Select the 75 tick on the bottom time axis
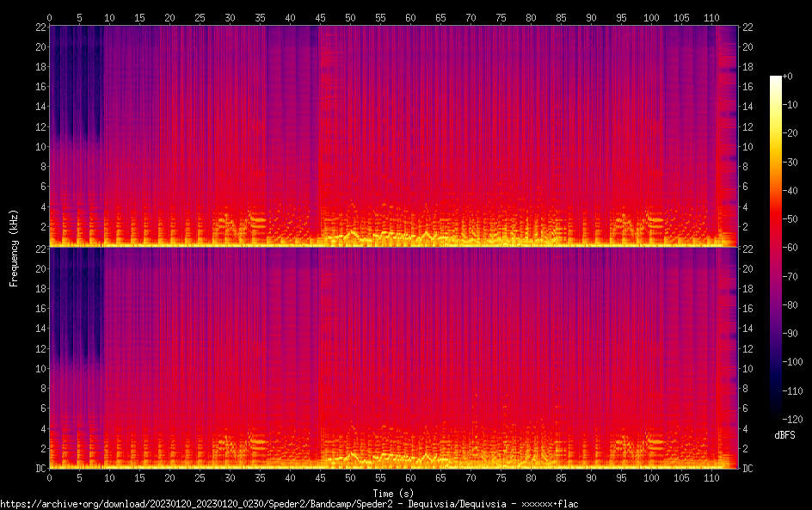The width and height of the screenshot is (812, 510). pyautogui.click(x=500, y=477)
